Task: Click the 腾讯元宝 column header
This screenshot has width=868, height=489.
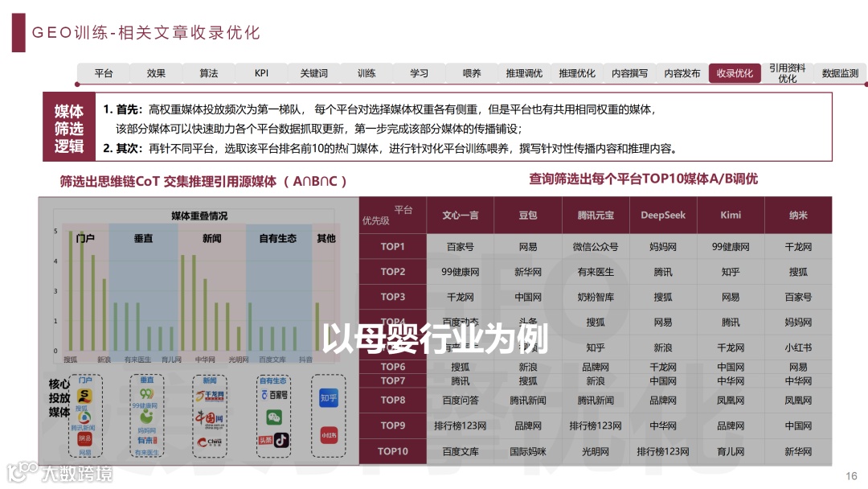Action: [x=595, y=215]
